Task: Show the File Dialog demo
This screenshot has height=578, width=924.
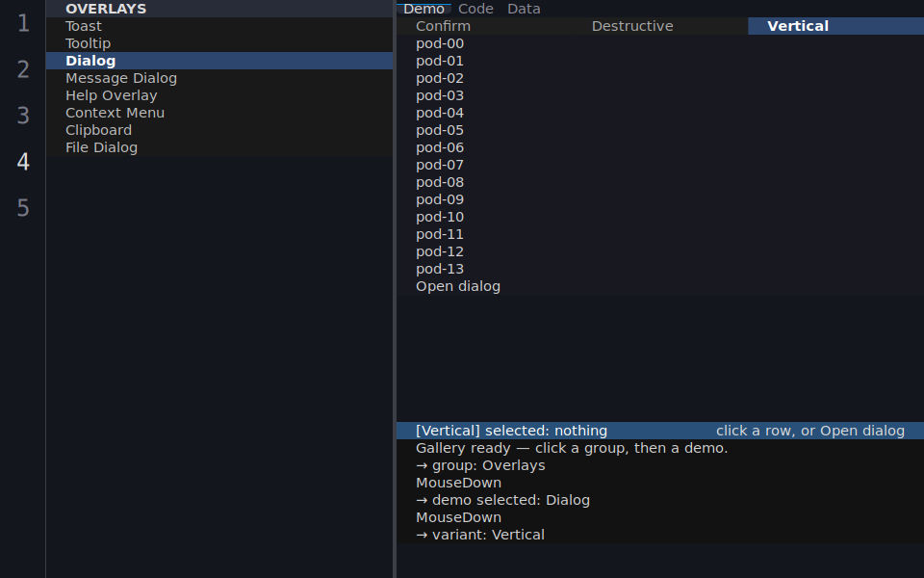Action: 219,147
